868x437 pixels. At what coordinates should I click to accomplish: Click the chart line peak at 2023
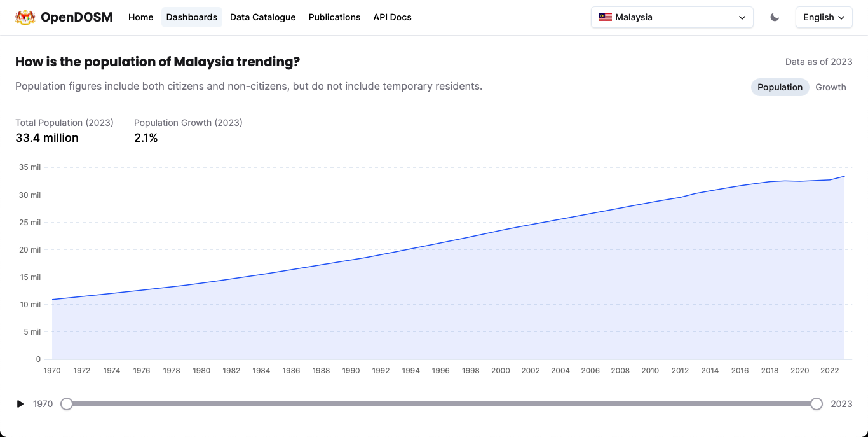tap(844, 176)
